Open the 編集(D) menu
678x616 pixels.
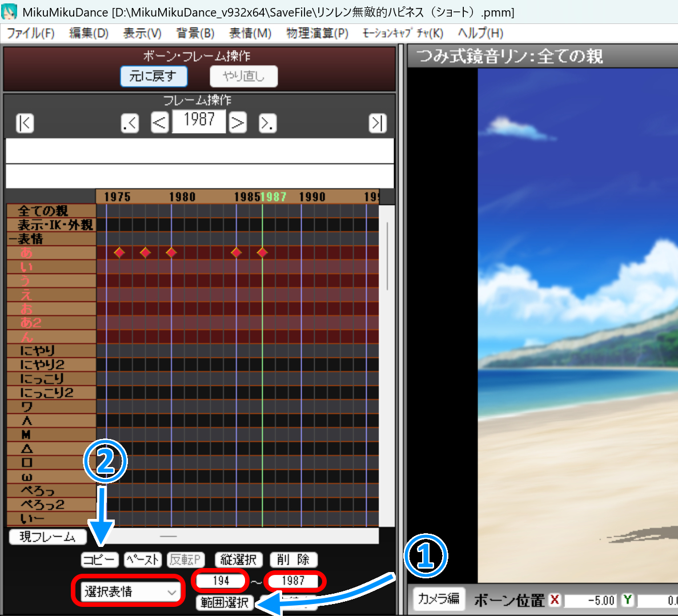coord(89,33)
